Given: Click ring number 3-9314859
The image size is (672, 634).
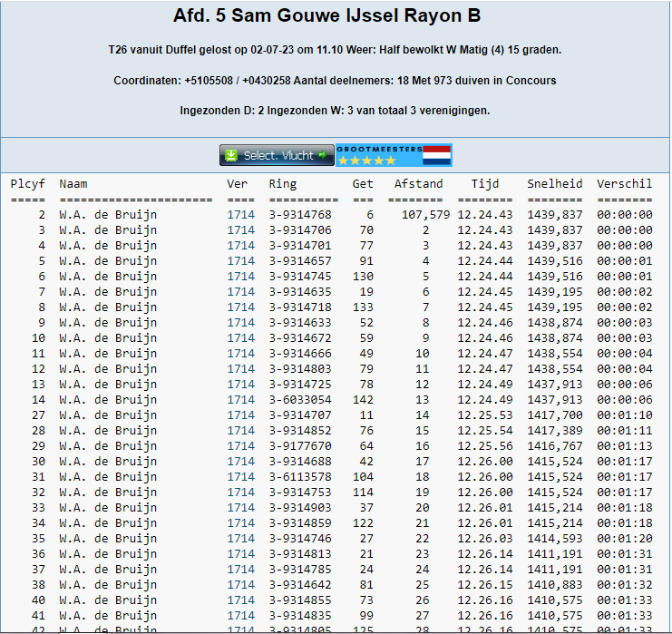Looking at the screenshot, I should 300,523.
